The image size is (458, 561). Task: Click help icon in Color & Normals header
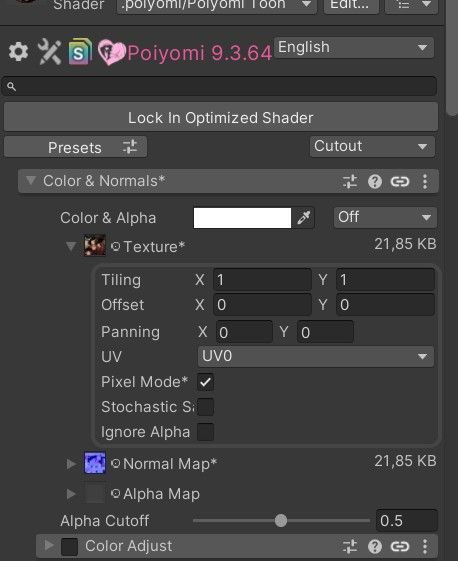coord(375,181)
